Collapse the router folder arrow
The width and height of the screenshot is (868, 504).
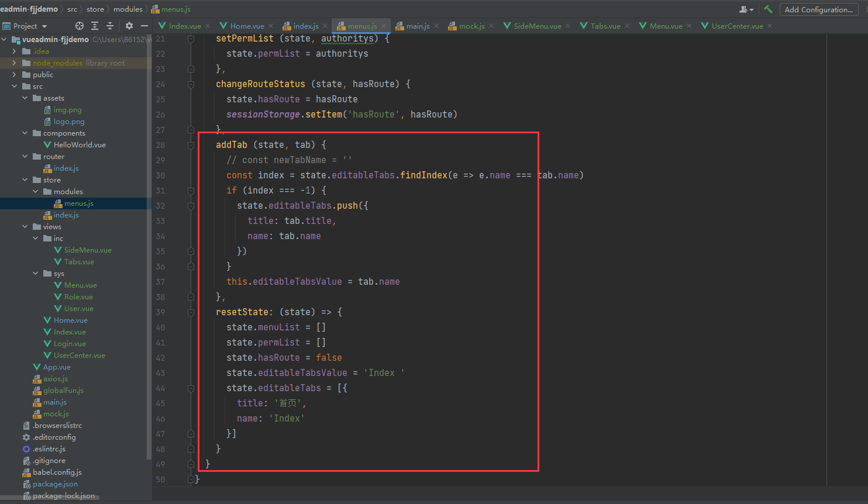coord(25,157)
